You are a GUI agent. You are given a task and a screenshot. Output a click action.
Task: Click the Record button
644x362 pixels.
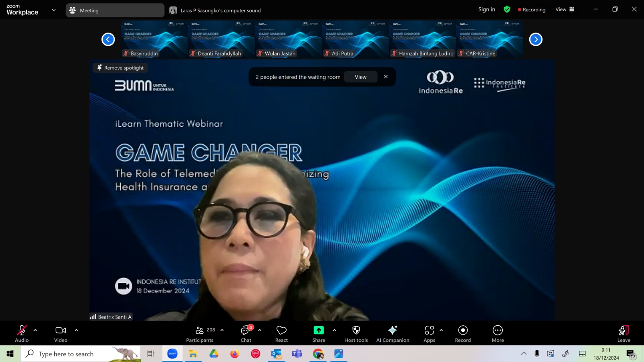[463, 334]
